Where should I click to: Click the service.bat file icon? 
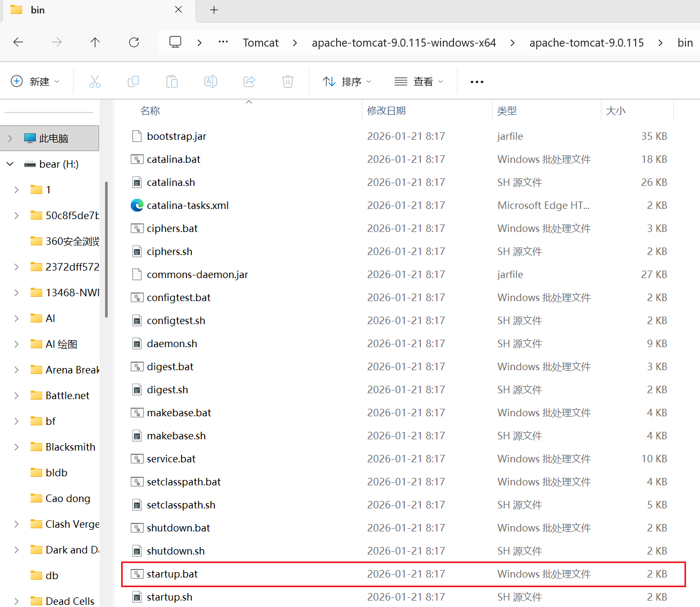pos(137,459)
